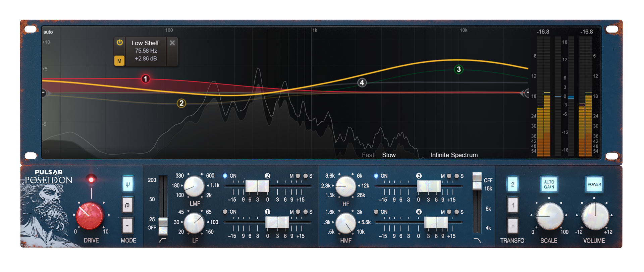The image size is (644, 272).
Task: Enable the M (mid) switch for band 1
Action: pyautogui.click(x=298, y=212)
